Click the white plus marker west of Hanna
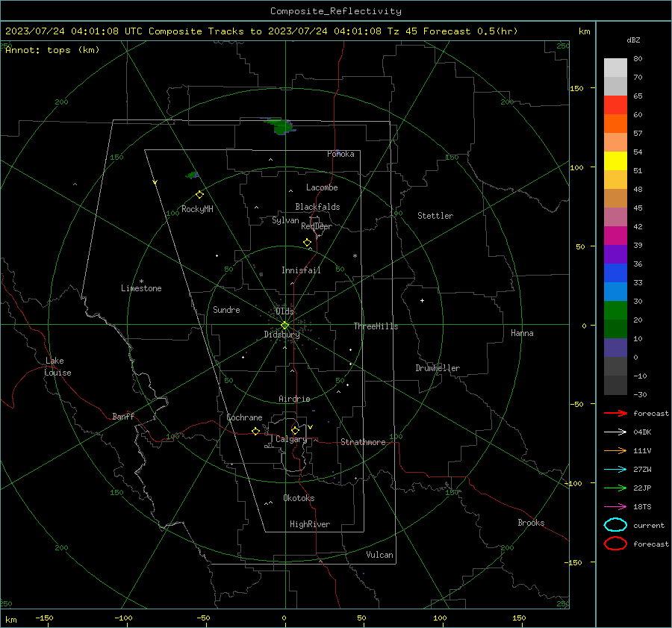This screenshot has width=672, height=628. pos(422,300)
